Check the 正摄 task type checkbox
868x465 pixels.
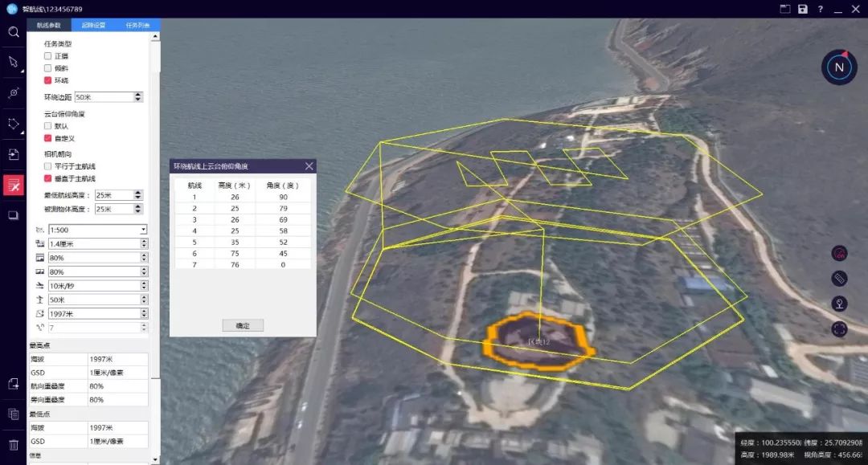(x=48, y=57)
